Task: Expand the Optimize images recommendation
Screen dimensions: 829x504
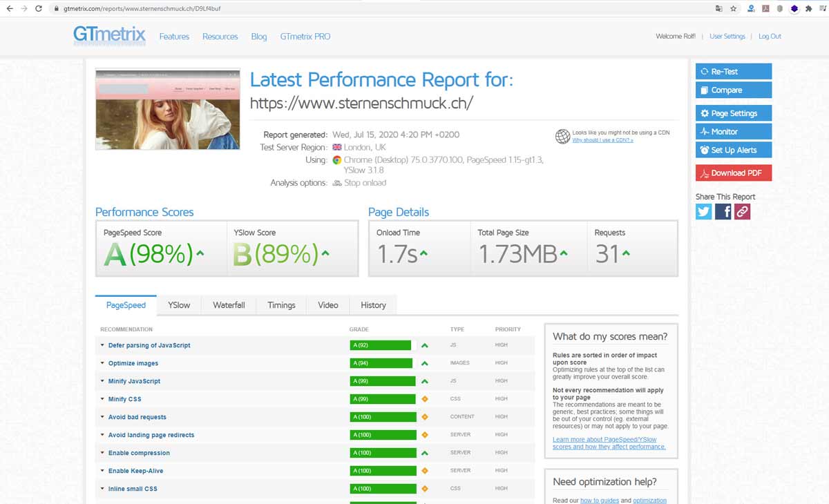Action: pos(133,363)
